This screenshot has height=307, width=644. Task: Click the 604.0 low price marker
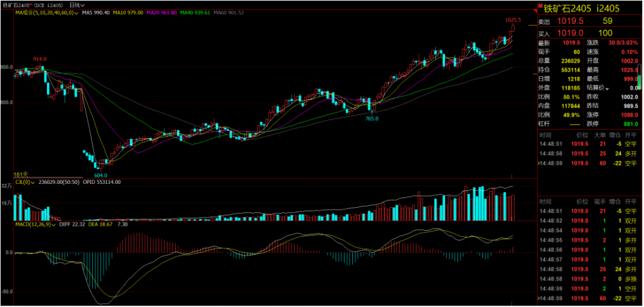point(100,175)
